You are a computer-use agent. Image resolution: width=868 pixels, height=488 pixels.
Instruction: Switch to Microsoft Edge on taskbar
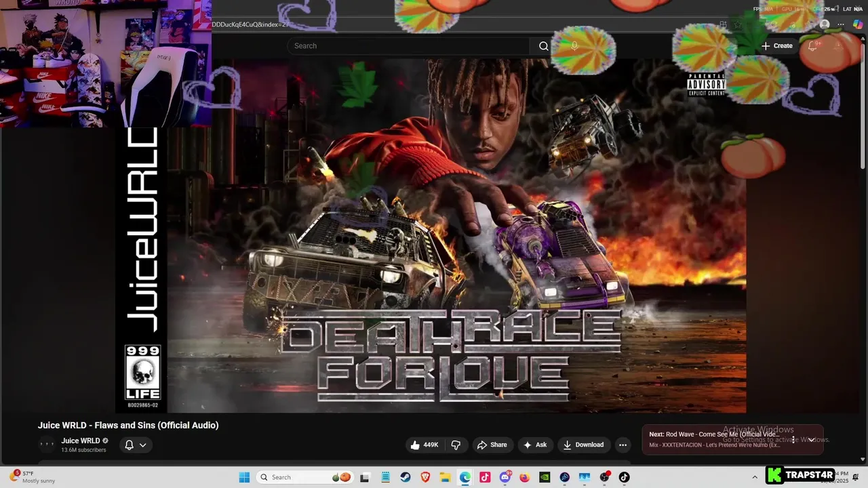point(465,477)
